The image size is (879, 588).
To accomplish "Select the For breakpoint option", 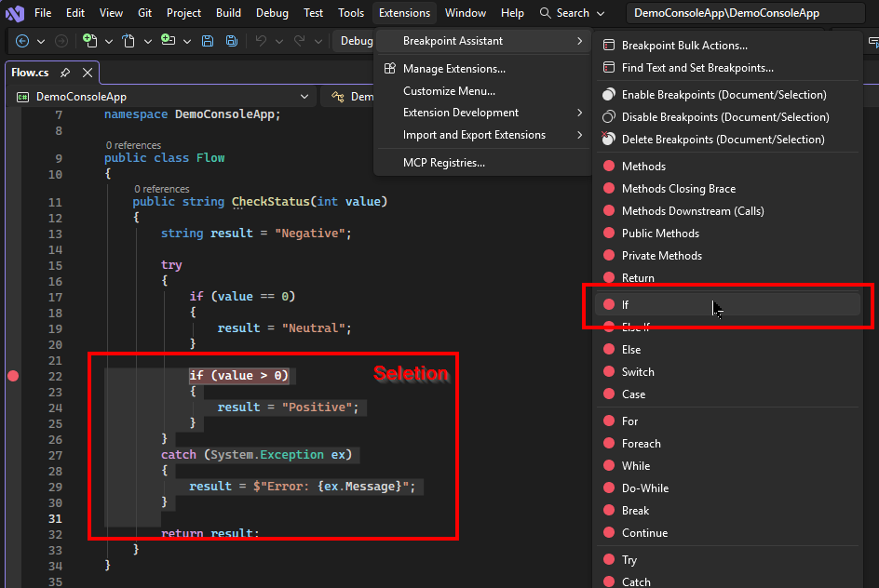I will (x=727, y=421).
